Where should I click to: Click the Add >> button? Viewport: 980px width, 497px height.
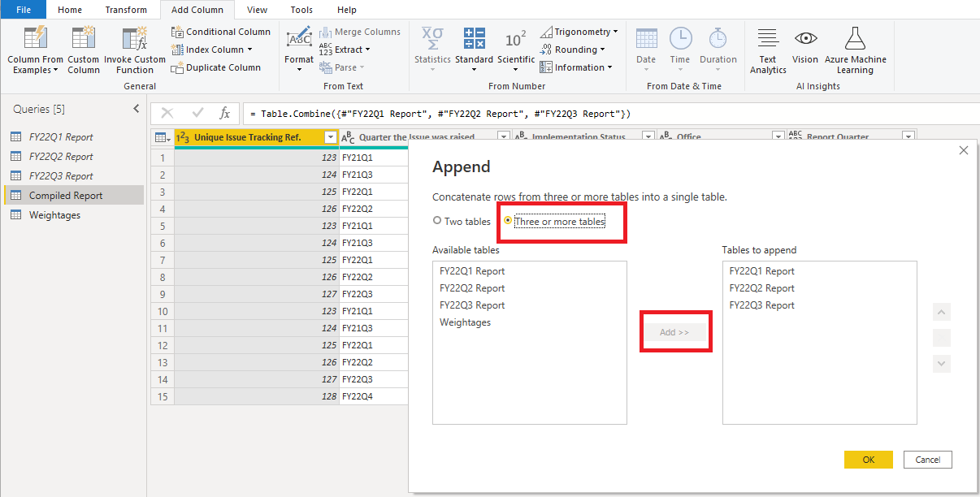(674, 333)
